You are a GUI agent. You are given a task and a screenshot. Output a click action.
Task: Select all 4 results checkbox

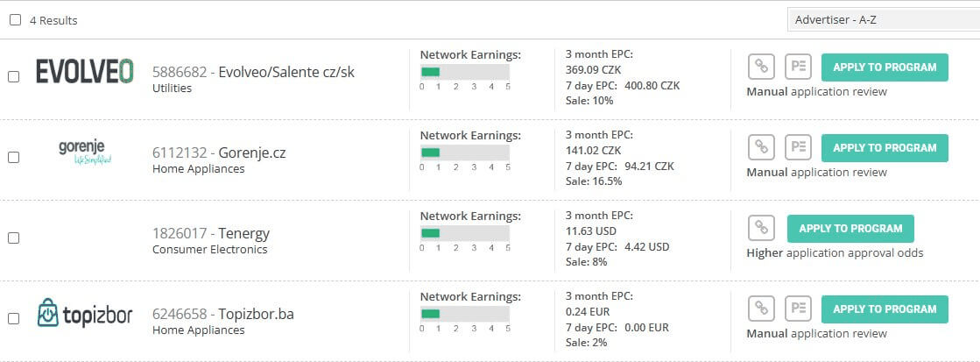click(15, 20)
